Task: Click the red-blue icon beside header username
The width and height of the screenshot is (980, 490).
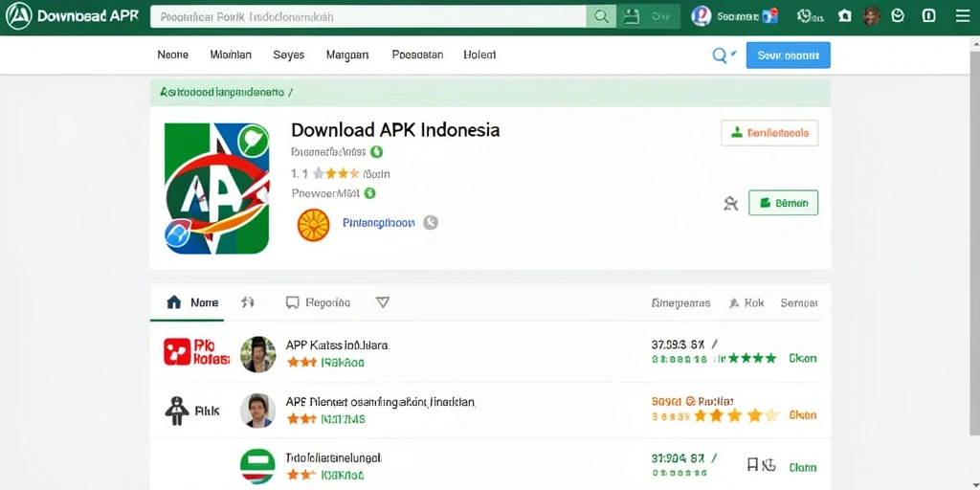Action: 771,16
